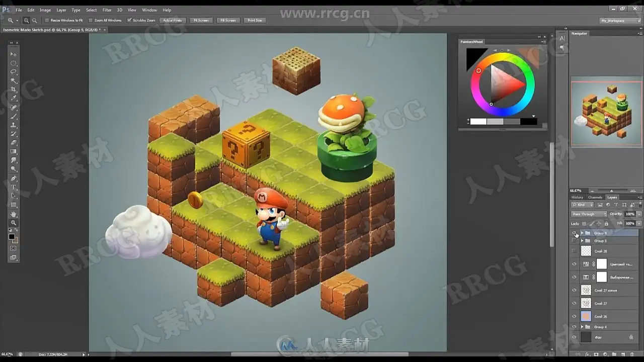This screenshot has width=644, height=362.
Task: Click the Delete layer trash icon
Action: click(631, 354)
